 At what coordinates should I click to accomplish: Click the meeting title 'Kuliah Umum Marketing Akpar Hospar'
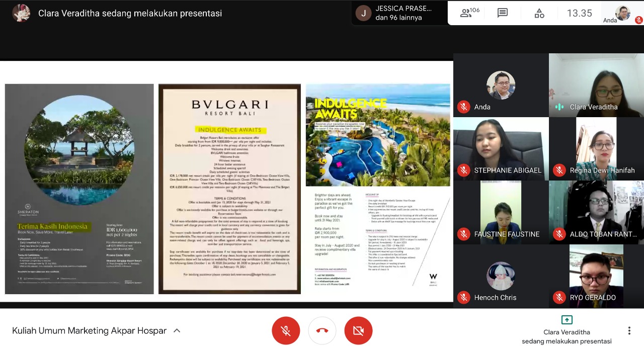tap(89, 331)
